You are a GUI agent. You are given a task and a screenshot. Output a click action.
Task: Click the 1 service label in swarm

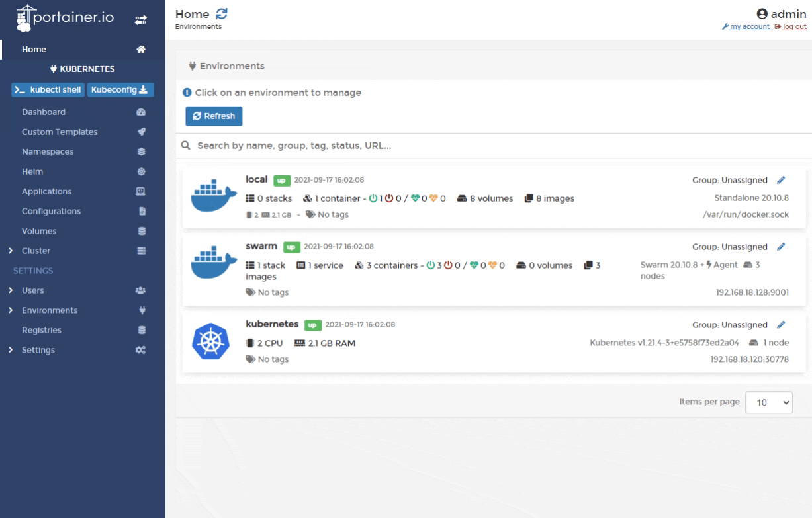(320, 265)
